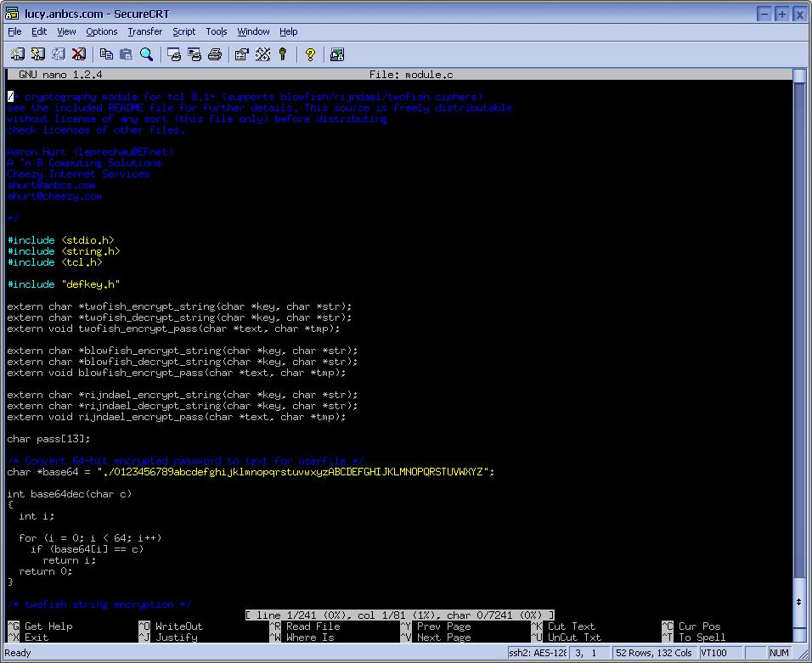Click the 'char pass[13];' line

48,439
